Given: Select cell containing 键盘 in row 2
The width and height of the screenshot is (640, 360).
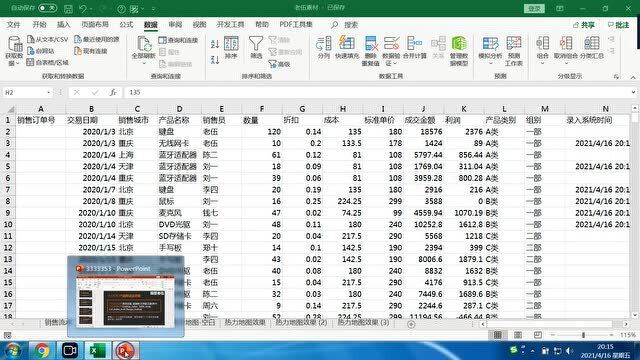Looking at the screenshot, I should coord(179,131).
